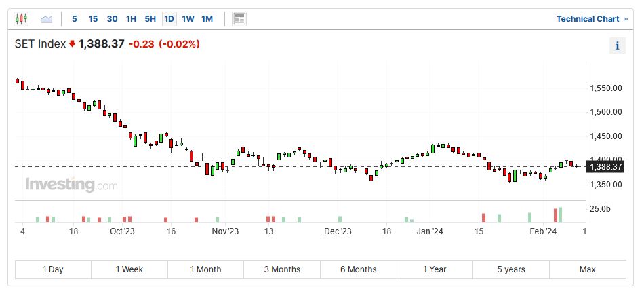Click the 1,450.00 price axis label
The image size is (644, 298).
tap(605, 136)
